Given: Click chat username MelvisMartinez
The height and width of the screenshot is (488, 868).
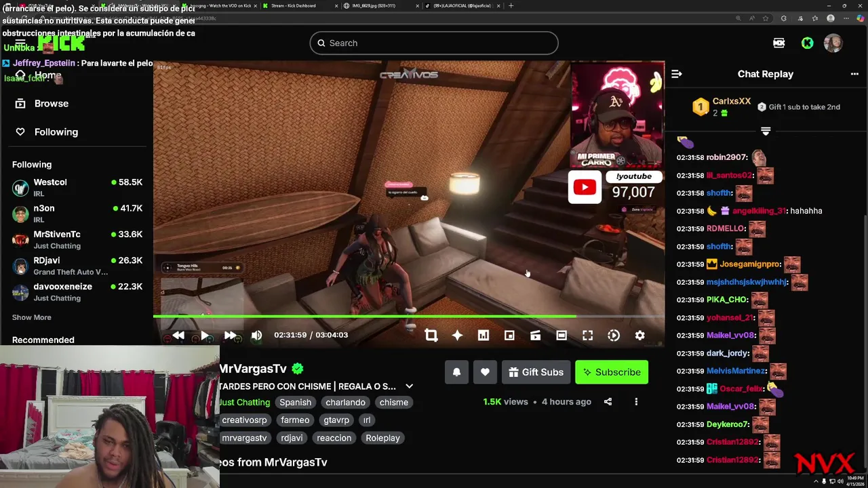Looking at the screenshot, I should [736, 371].
